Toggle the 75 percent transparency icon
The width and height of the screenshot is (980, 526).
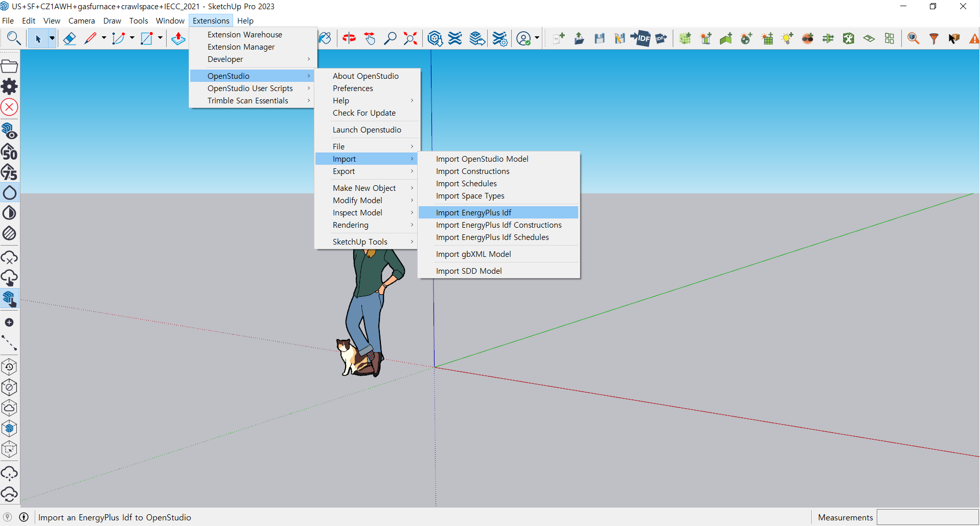[x=10, y=172]
